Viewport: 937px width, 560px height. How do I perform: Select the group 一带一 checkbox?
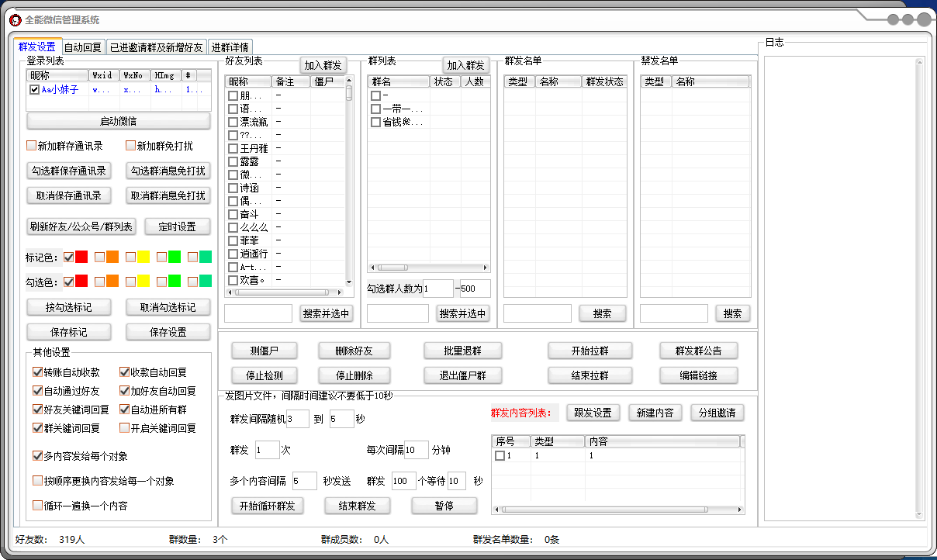click(x=376, y=107)
